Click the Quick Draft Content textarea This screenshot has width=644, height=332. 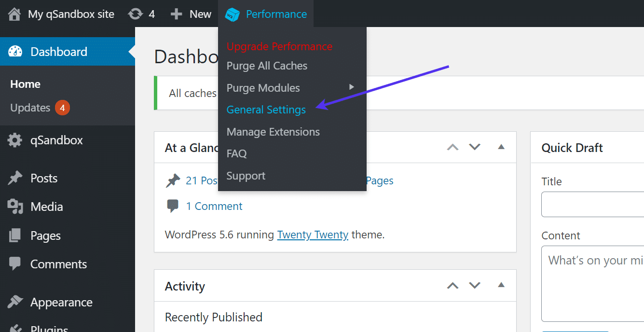(x=592, y=283)
